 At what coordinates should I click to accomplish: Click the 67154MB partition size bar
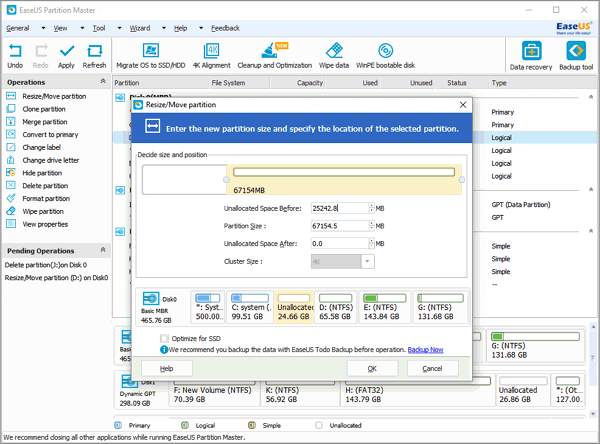coord(344,180)
